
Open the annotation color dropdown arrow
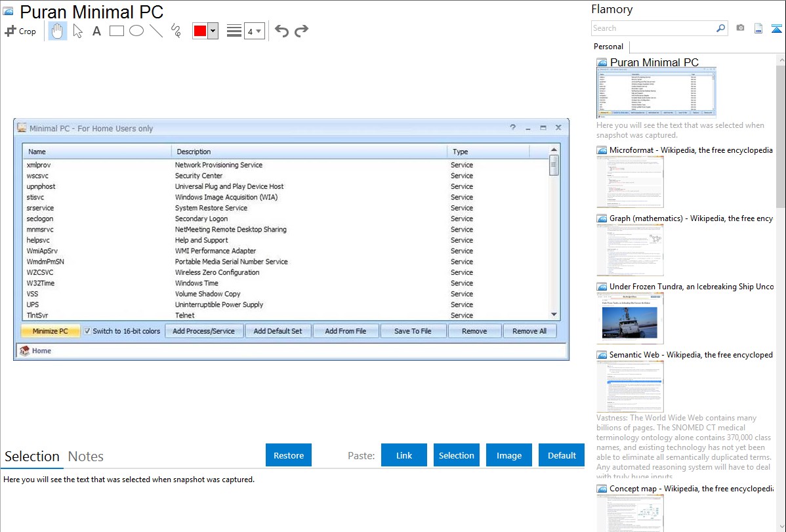point(213,31)
